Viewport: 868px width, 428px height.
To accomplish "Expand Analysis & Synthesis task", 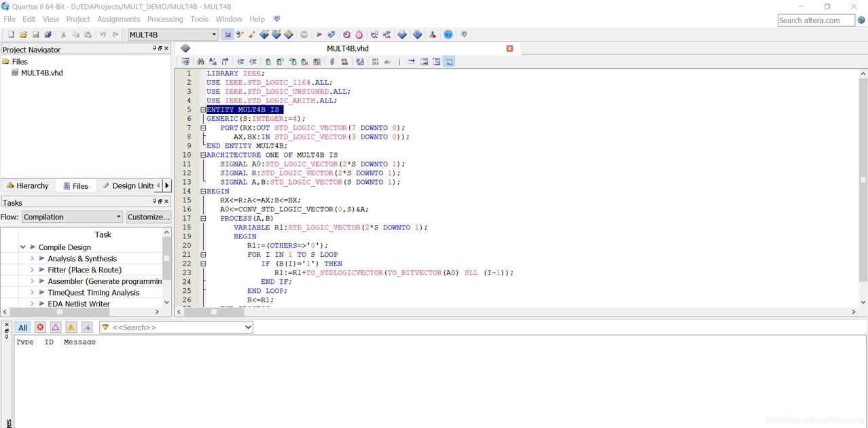I will [x=32, y=259].
